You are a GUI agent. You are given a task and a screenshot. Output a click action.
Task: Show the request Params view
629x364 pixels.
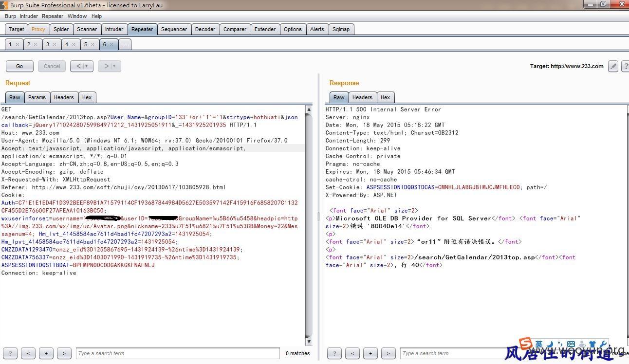(37, 97)
